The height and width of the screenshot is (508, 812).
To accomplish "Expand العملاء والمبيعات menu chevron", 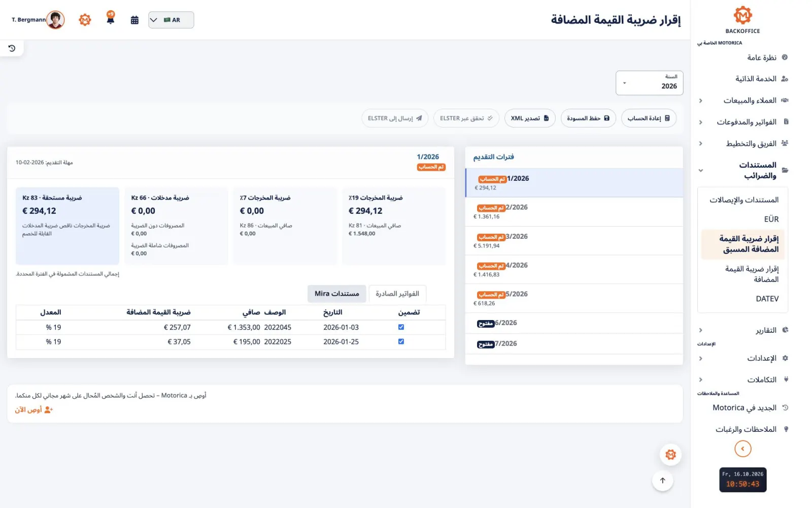I will pyautogui.click(x=700, y=101).
